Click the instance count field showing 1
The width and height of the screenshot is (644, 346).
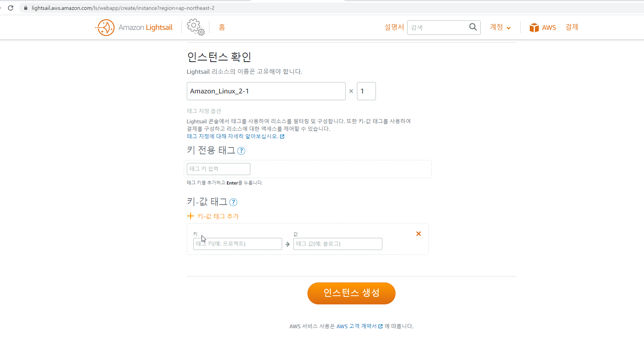click(366, 91)
